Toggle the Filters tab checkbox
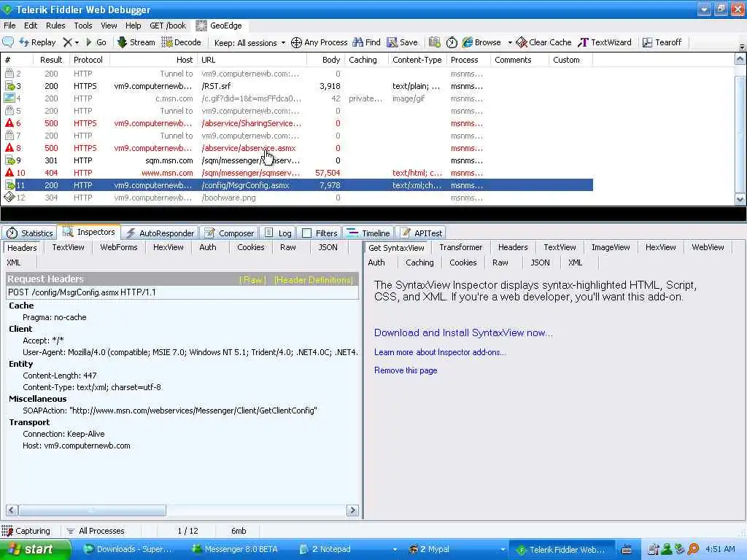This screenshot has width=747, height=560. tap(307, 233)
